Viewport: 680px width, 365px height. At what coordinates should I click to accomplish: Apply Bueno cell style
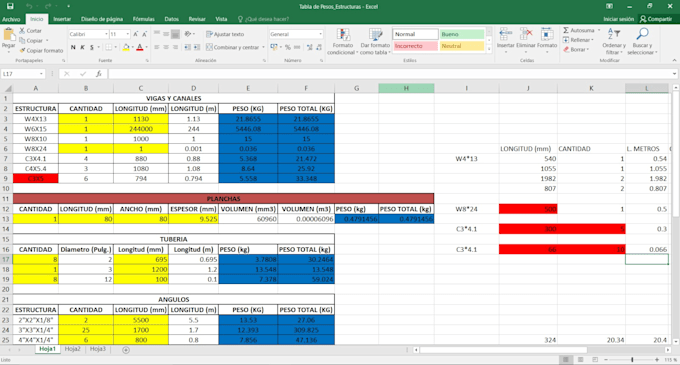[x=462, y=34]
